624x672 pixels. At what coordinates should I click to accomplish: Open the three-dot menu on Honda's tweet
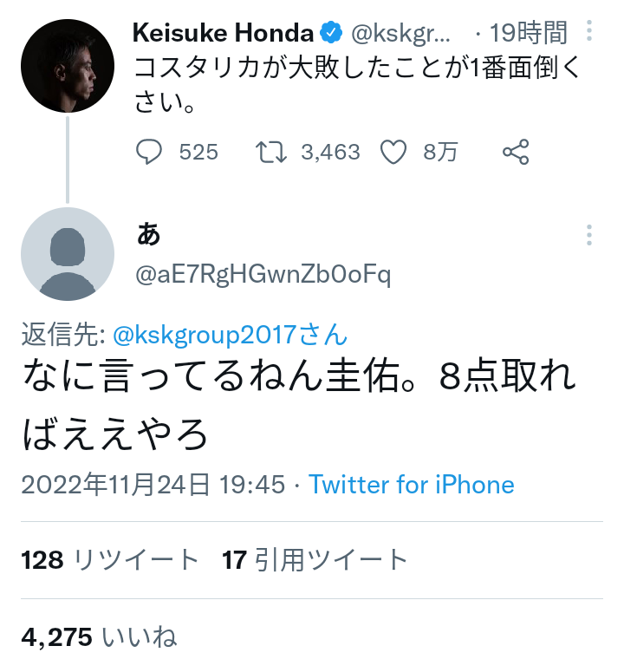tap(589, 31)
